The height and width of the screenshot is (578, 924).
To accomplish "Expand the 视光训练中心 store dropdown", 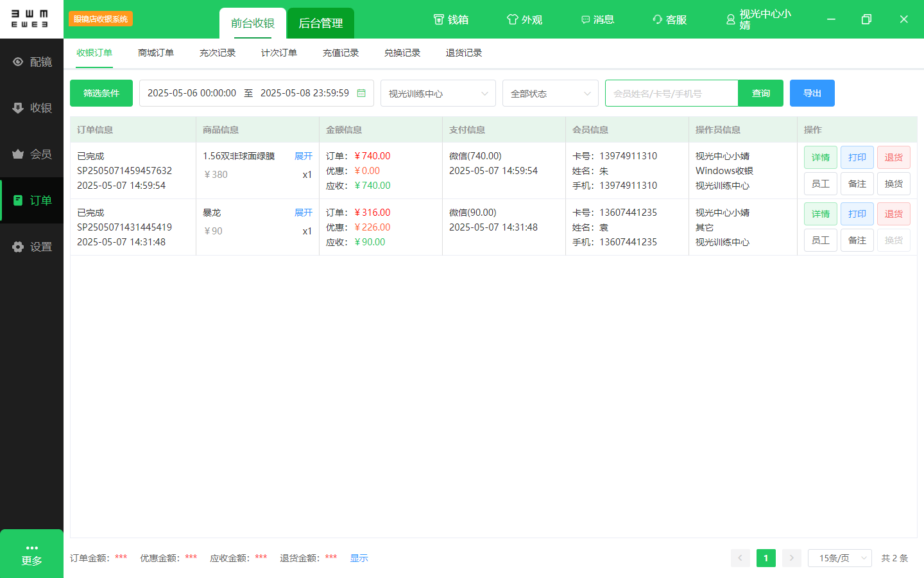I will (x=438, y=93).
